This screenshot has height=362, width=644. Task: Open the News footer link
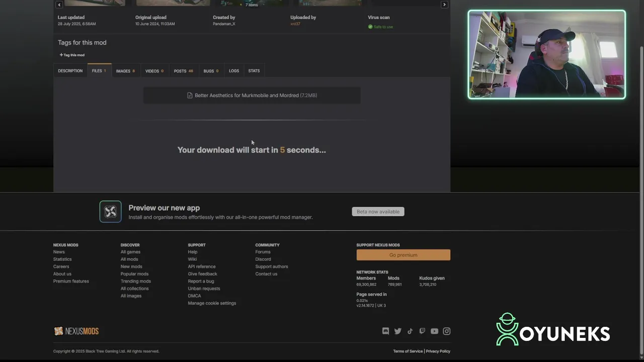pos(59,252)
